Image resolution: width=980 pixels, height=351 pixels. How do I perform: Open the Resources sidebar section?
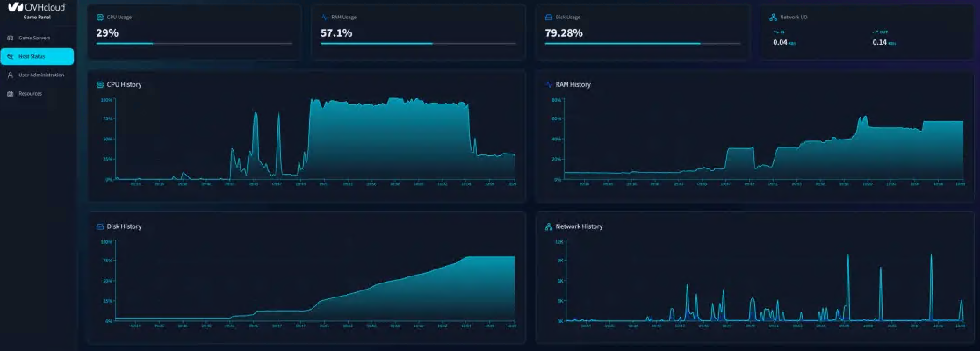tap(30, 93)
